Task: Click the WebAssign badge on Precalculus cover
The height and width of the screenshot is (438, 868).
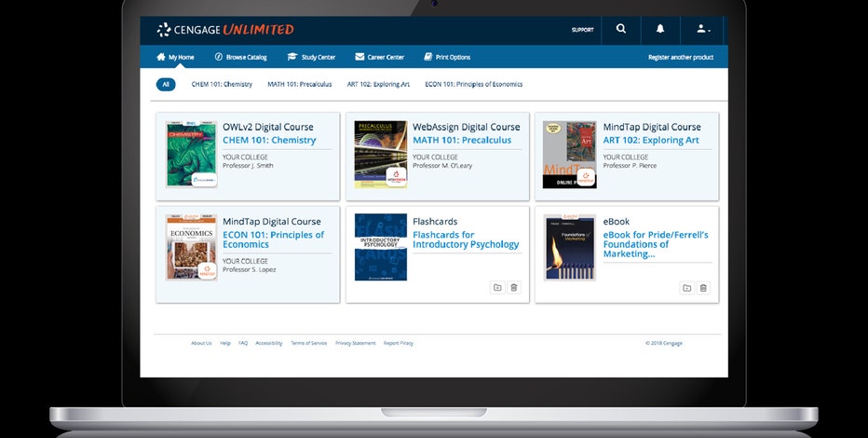Action: click(x=397, y=177)
